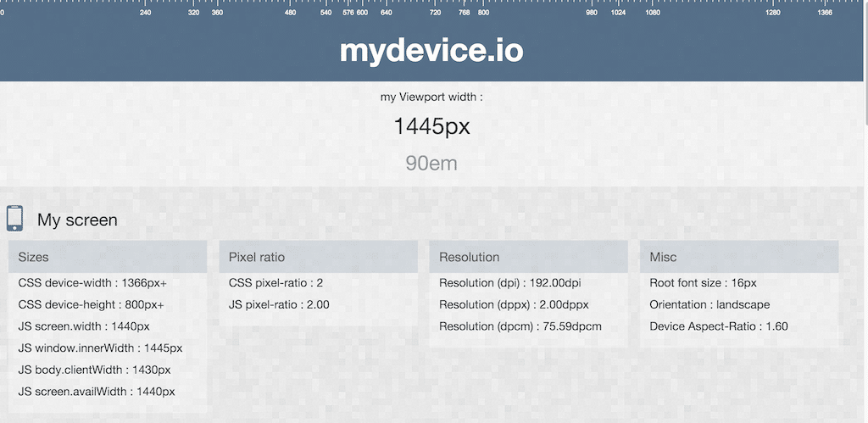Click the Pixel ratio panel header

pyautogui.click(x=318, y=257)
